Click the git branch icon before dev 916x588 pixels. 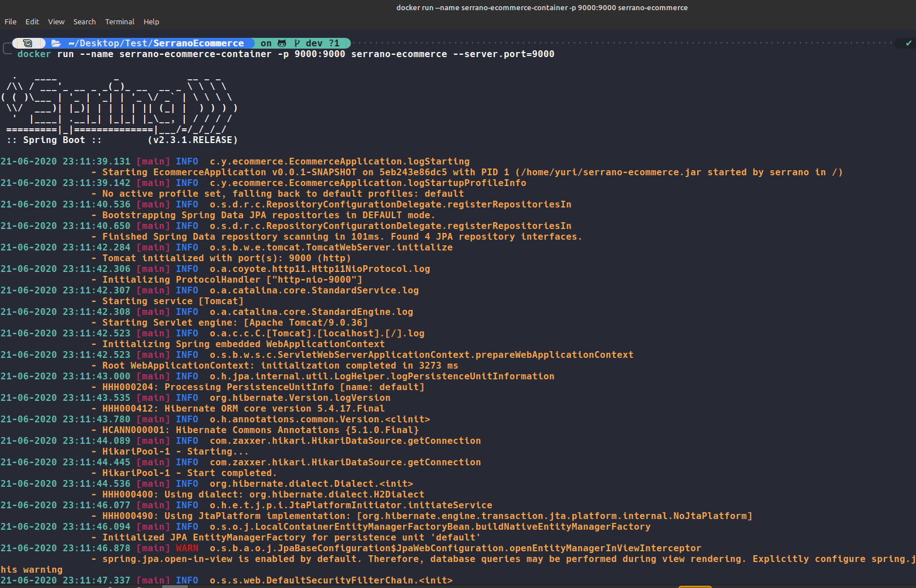coord(297,43)
